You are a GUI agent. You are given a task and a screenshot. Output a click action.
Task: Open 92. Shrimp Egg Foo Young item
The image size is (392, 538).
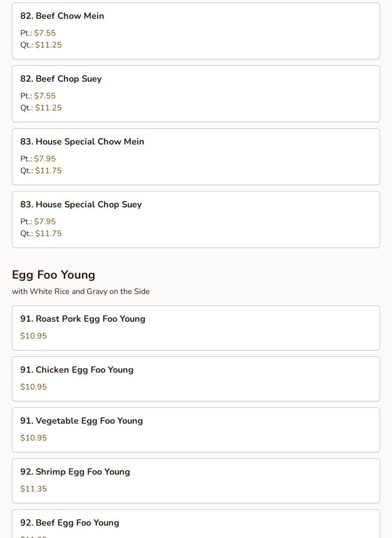pyautogui.click(x=75, y=472)
